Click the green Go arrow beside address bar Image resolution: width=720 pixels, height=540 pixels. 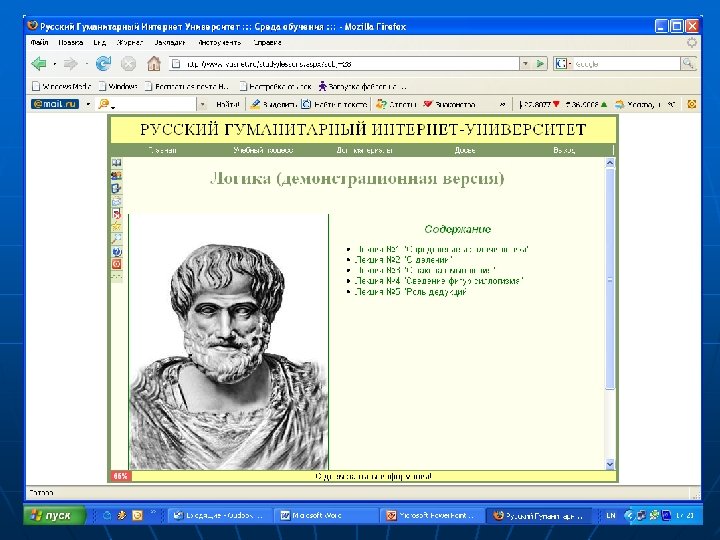pos(540,63)
